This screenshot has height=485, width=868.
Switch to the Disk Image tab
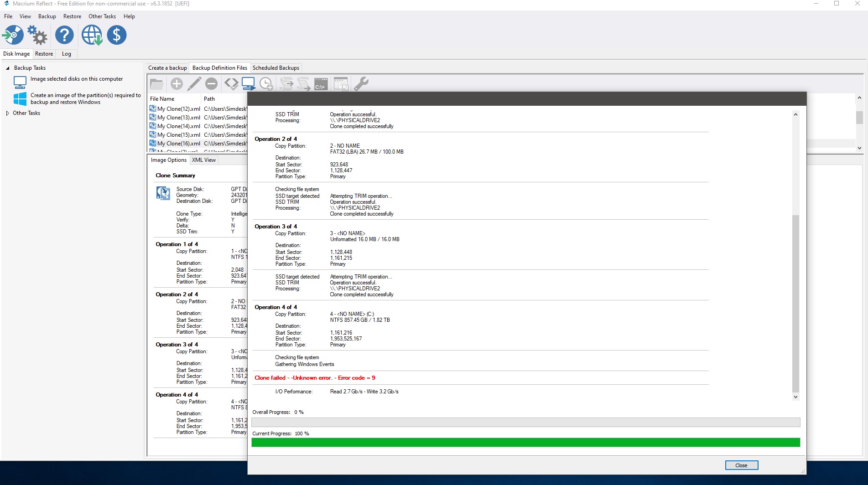(x=16, y=54)
